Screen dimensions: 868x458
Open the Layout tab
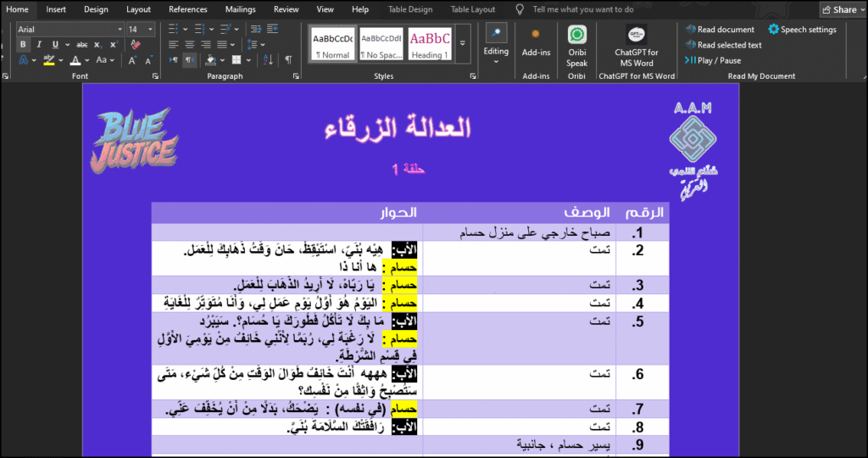tap(138, 9)
